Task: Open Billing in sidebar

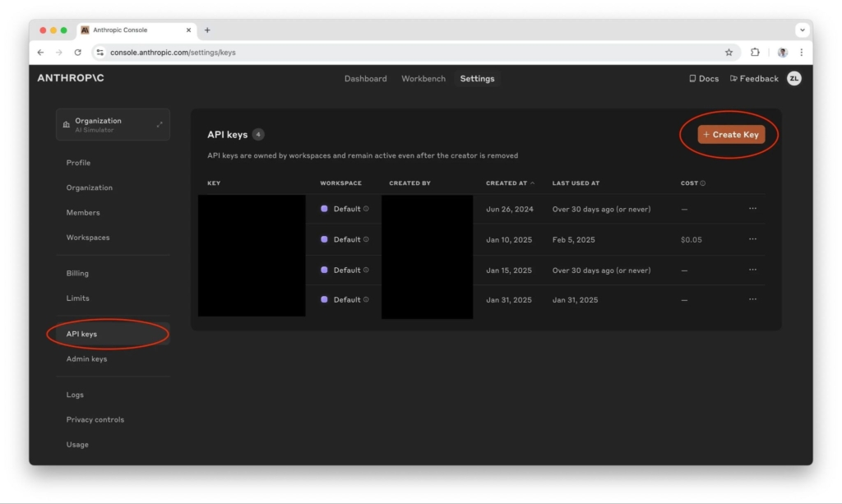Action: click(77, 273)
